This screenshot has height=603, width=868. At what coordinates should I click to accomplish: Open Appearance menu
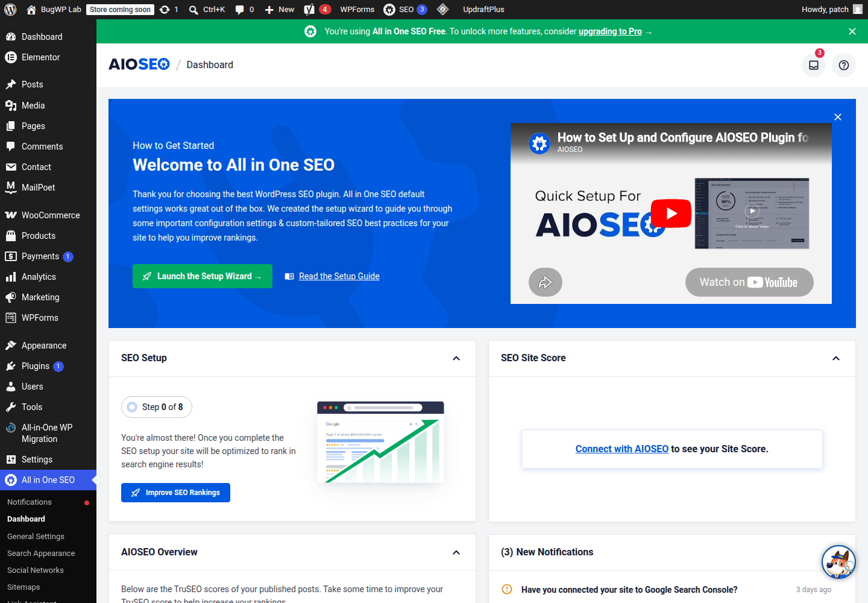tap(48, 346)
